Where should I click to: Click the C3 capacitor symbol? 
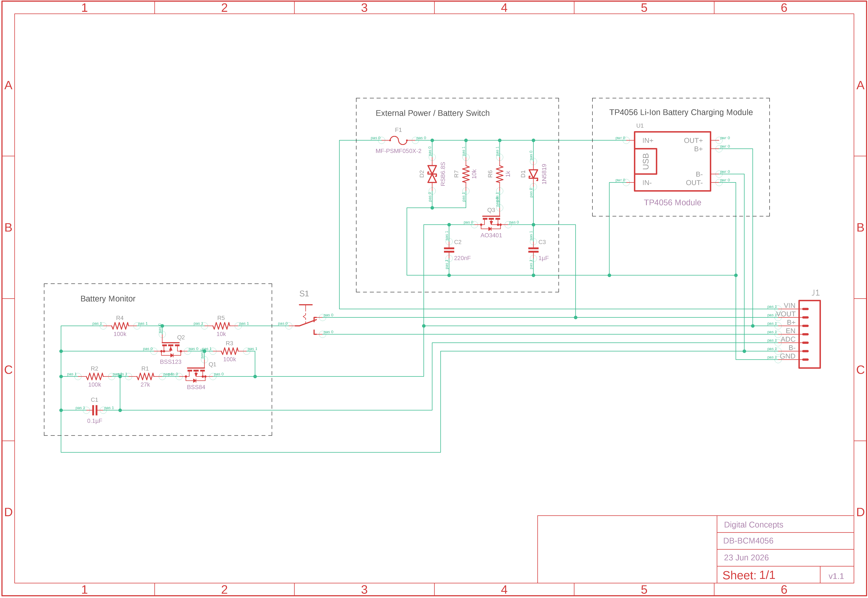[x=533, y=250]
